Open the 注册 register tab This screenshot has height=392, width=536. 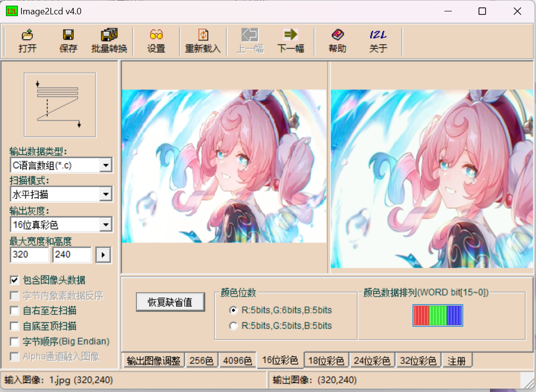pos(457,361)
